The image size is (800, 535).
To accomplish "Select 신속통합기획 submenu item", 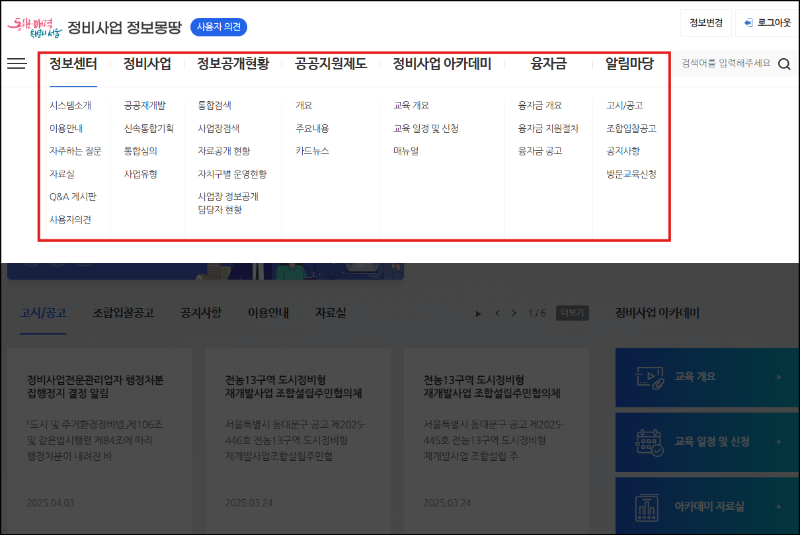I will click(x=148, y=129).
